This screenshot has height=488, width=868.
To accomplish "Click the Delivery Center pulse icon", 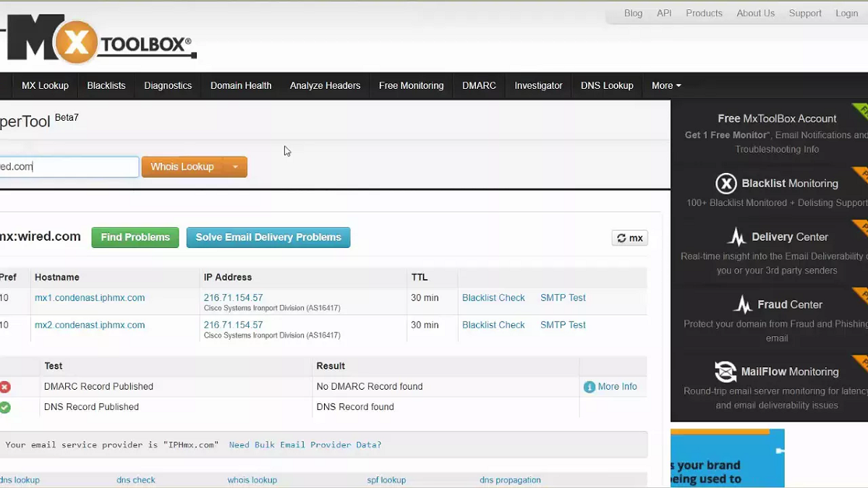I will click(x=736, y=237).
